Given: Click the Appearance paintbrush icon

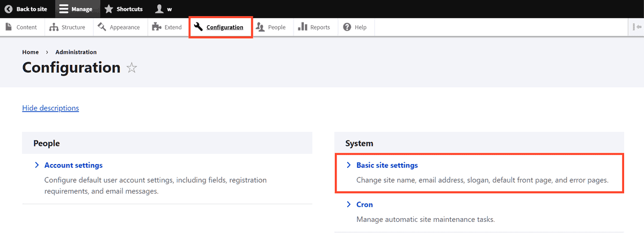Looking at the screenshot, I should (102, 27).
